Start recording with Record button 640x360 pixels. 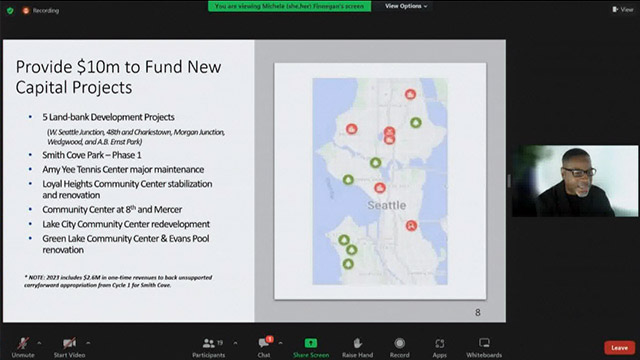click(x=400, y=347)
